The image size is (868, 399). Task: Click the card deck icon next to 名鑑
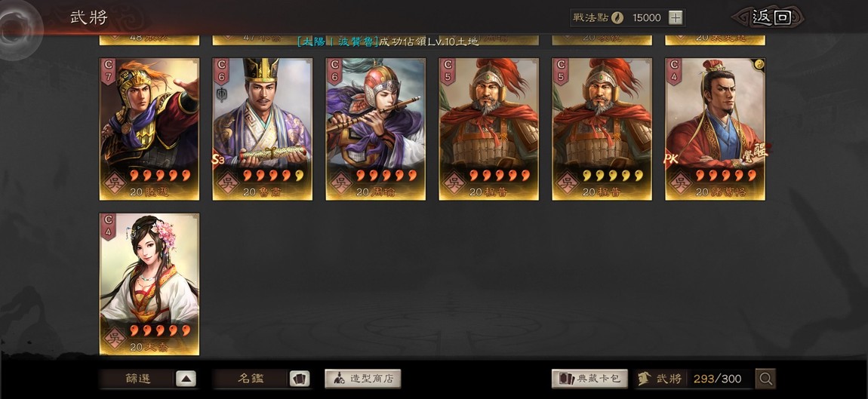pyautogui.click(x=300, y=379)
